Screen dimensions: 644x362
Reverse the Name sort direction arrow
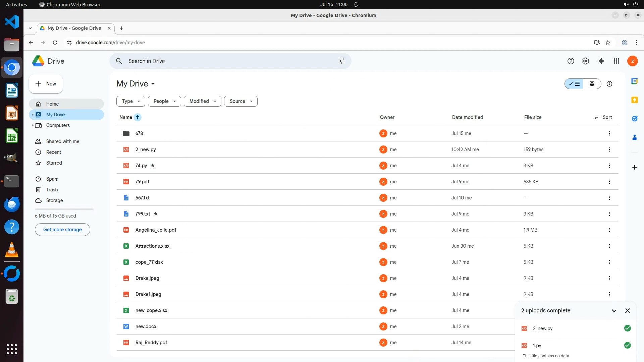[138, 117]
